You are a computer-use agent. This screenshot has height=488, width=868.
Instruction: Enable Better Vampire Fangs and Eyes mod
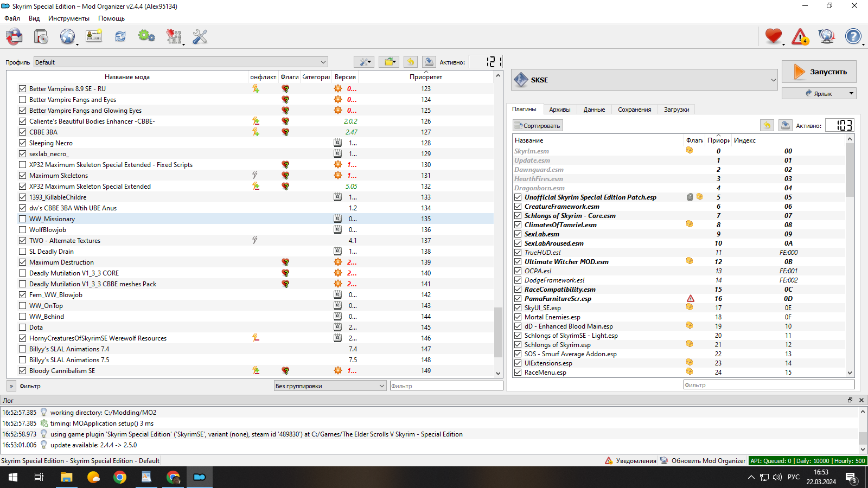22,99
